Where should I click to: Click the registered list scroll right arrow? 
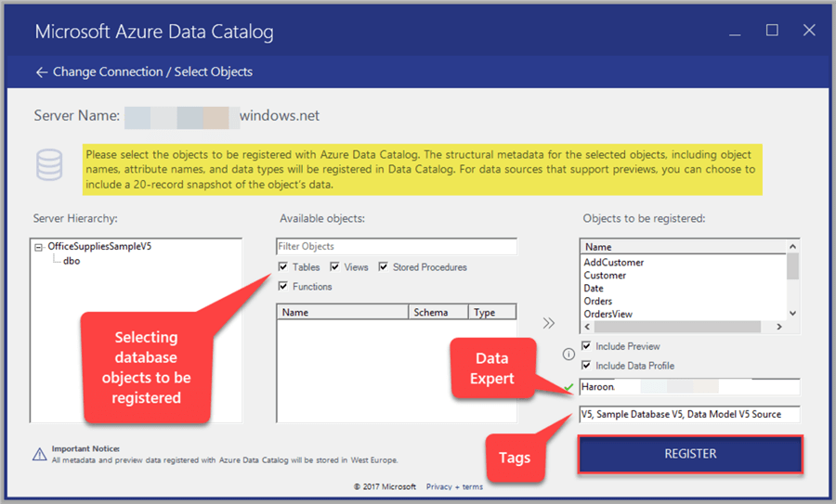click(x=779, y=327)
